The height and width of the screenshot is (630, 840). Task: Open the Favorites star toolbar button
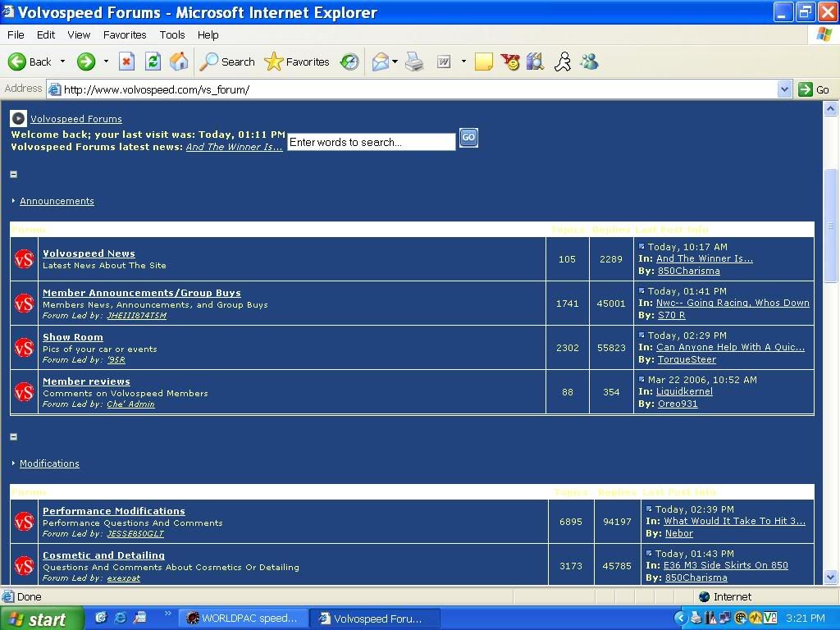296,62
